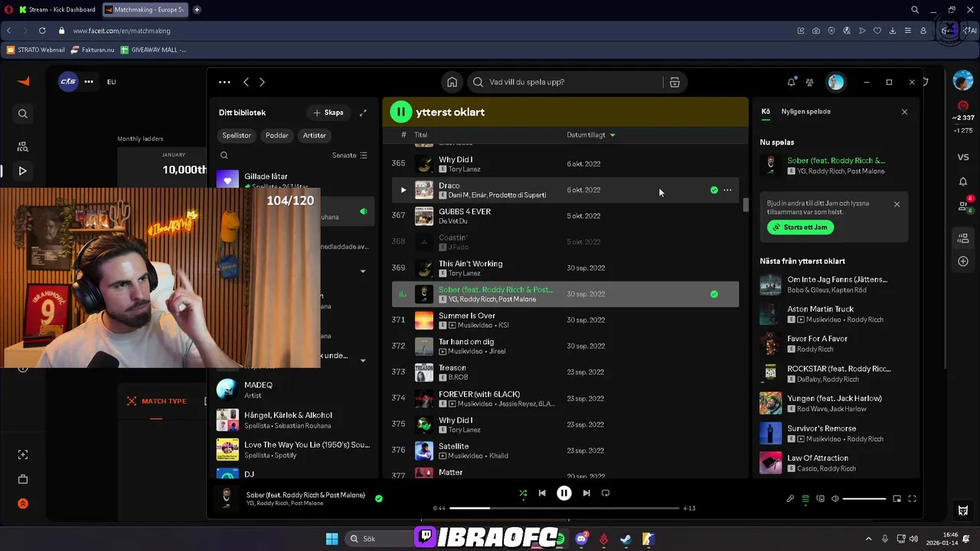Toggle the saved checkmark for Draco
Image resolution: width=980 pixels, height=551 pixels.
pyautogui.click(x=714, y=190)
